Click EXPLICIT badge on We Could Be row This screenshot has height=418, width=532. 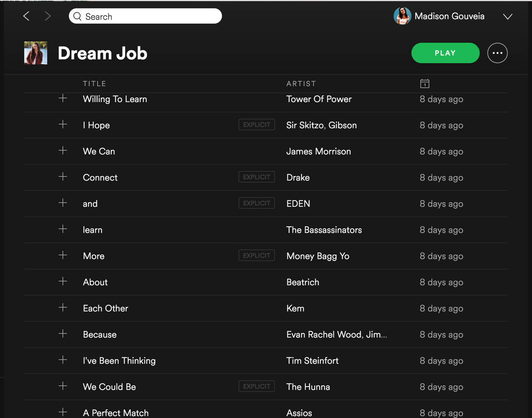click(x=257, y=386)
